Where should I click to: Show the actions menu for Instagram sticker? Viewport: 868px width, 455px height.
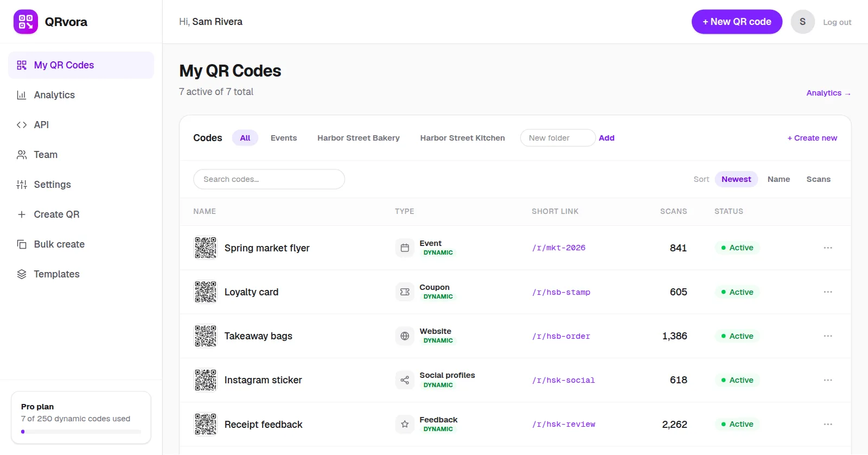[x=828, y=380]
